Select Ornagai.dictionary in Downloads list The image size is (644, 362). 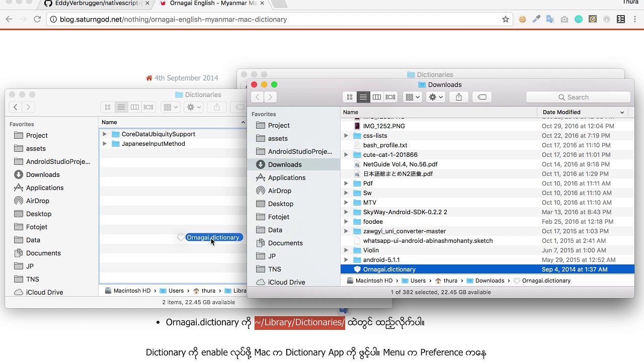[487, 269]
